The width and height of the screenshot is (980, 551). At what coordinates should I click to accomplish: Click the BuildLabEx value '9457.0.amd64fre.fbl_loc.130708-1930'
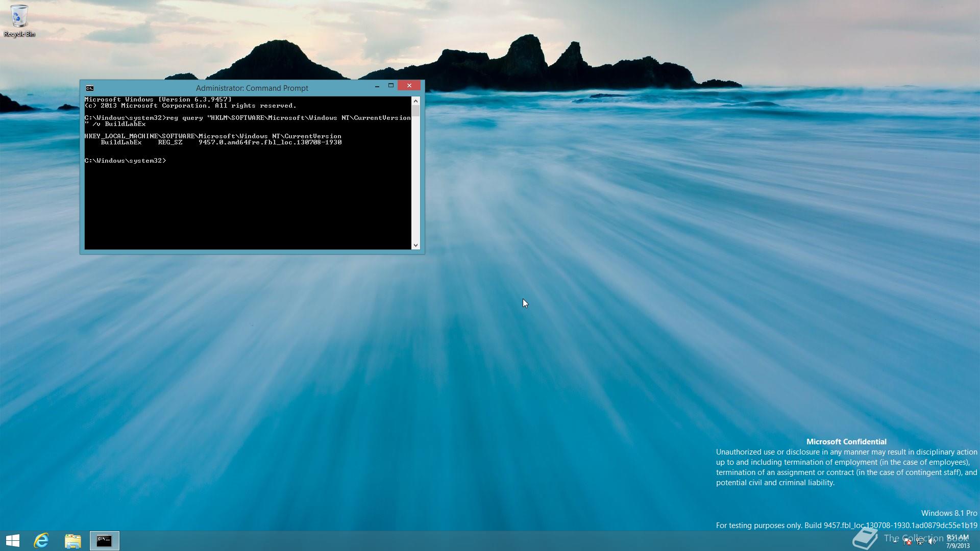pos(270,142)
